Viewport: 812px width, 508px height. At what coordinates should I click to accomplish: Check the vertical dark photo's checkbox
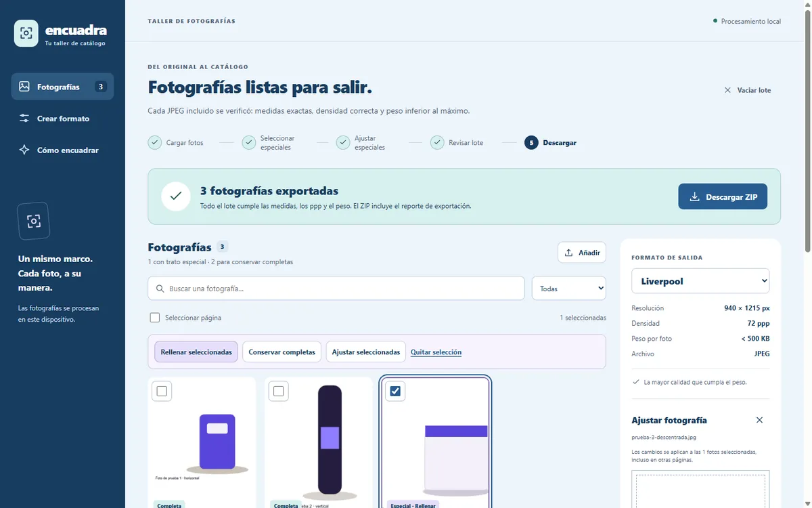click(x=278, y=391)
